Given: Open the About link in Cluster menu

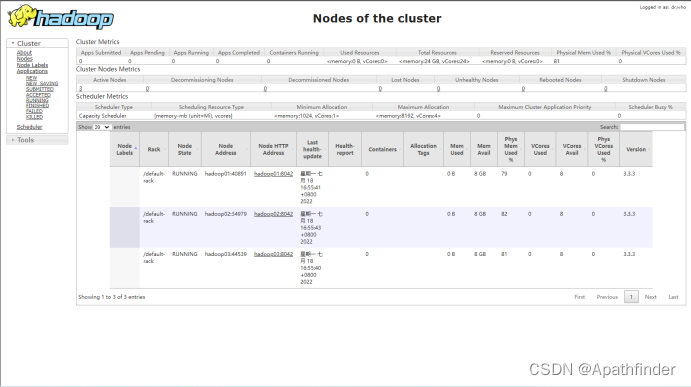Looking at the screenshot, I should [24, 52].
